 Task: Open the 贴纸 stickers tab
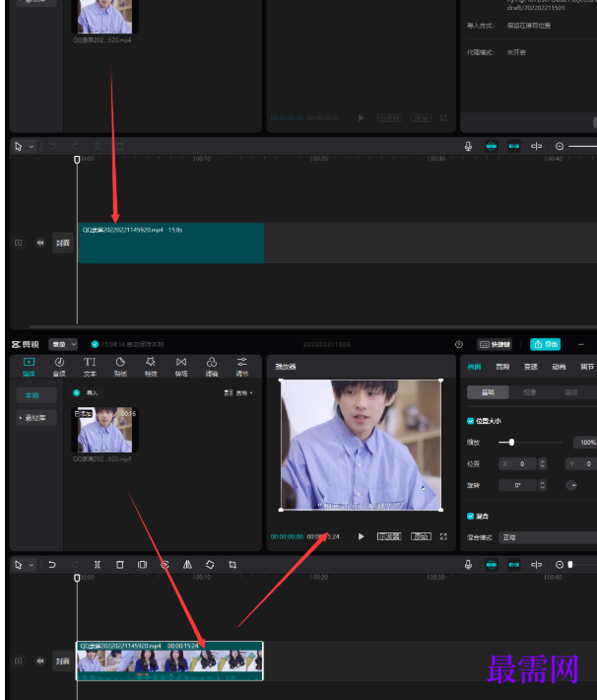(120, 367)
